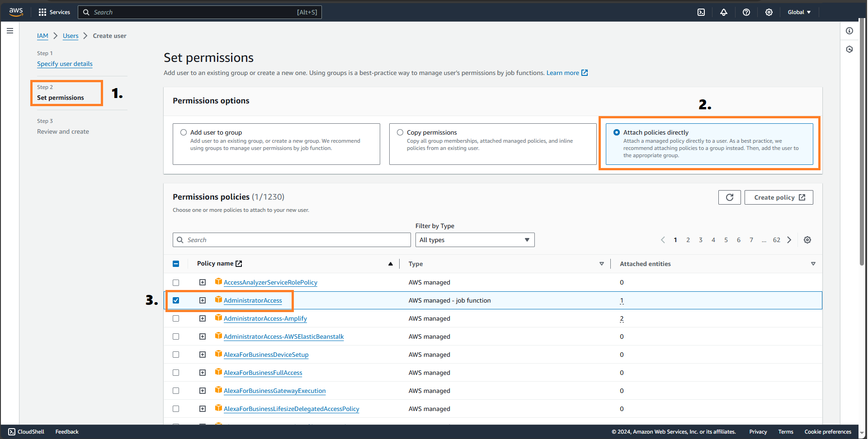Launch CloudShell from top bar icon

pos(701,12)
